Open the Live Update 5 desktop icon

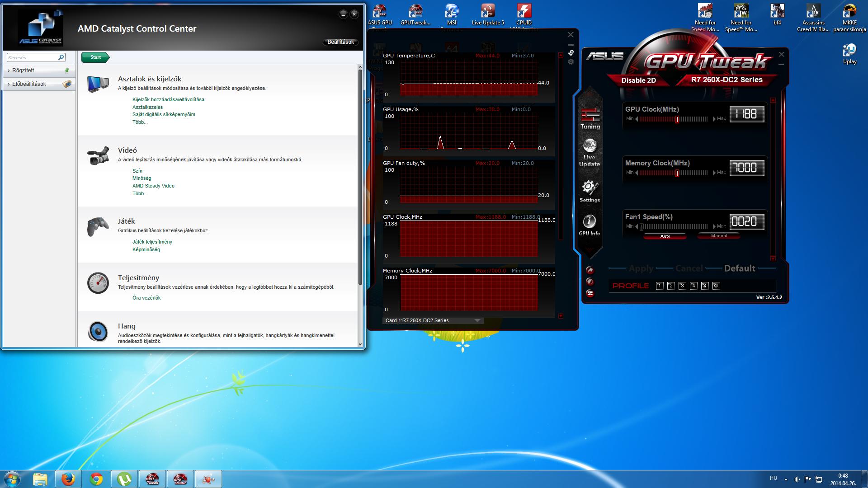[488, 15]
